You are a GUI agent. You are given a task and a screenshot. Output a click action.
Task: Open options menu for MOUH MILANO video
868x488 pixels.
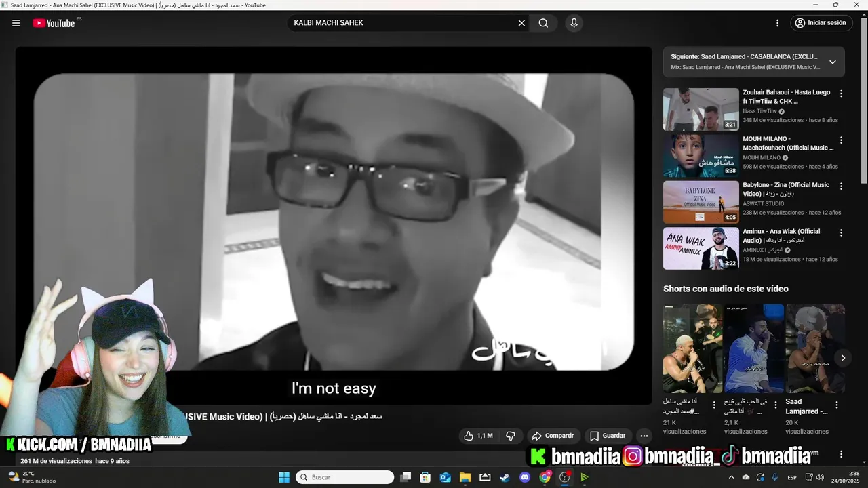(842, 140)
